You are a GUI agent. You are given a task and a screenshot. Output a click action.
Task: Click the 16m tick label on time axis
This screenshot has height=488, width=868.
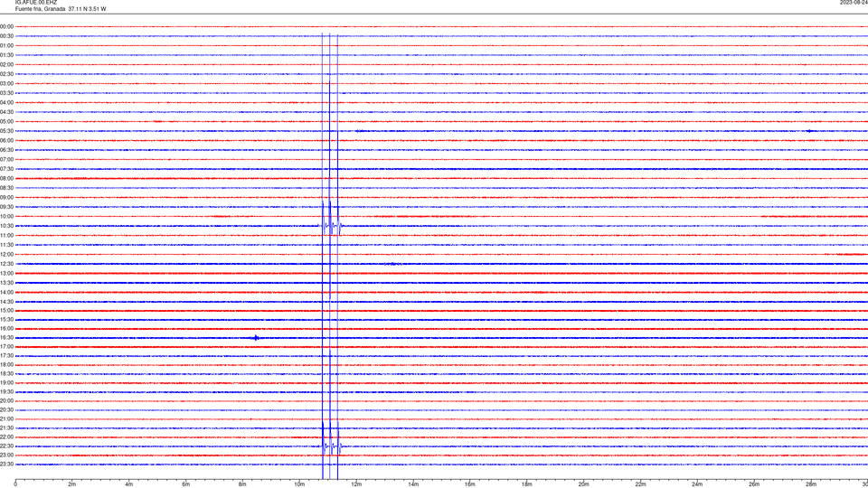470,484
